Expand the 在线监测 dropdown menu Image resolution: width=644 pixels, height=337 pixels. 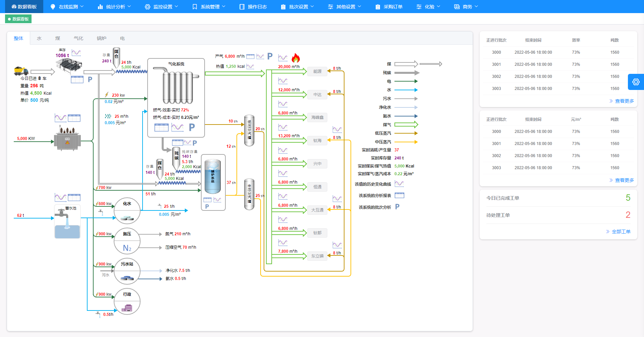coord(67,7)
